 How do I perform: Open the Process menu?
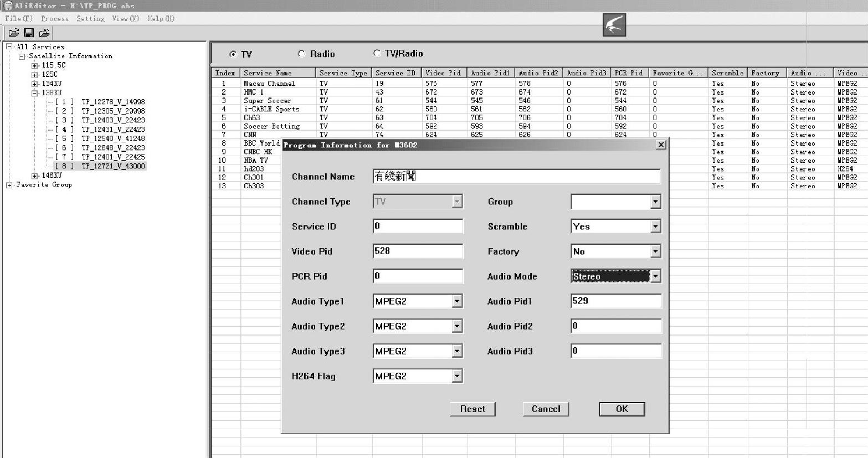(55, 18)
